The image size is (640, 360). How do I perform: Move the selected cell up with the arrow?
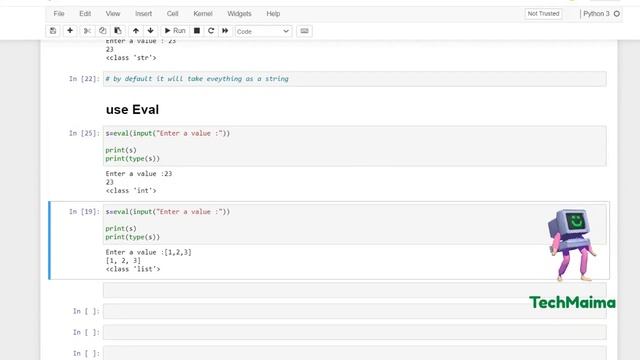[136, 31]
